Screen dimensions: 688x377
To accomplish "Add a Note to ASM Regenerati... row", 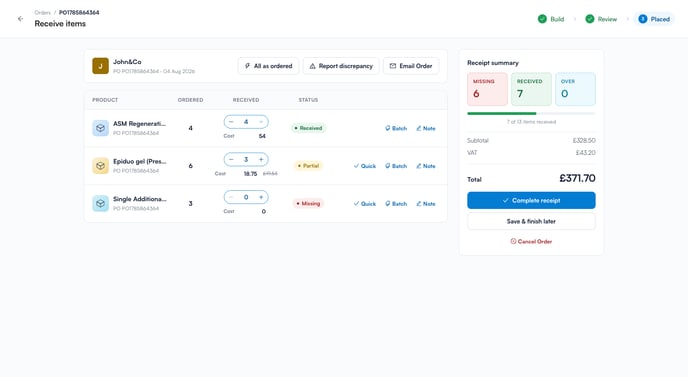I will [x=426, y=128].
